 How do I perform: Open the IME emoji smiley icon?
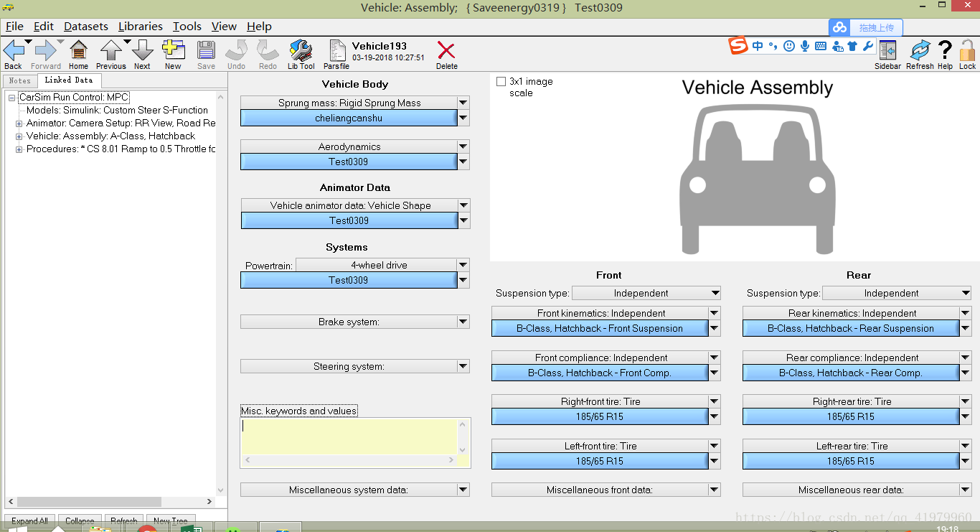789,46
